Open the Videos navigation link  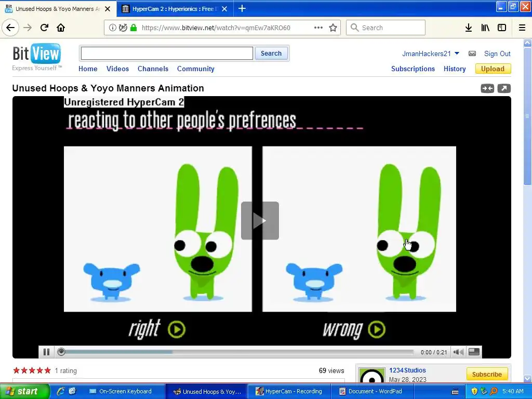[118, 69]
